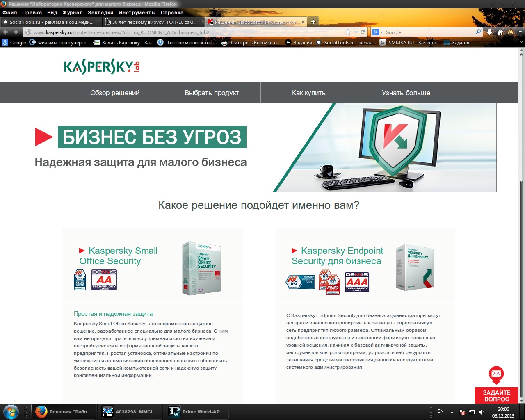The width and height of the screenshot is (525, 420).
Task: Open the Downloads arrow icon
Action: pos(490,32)
